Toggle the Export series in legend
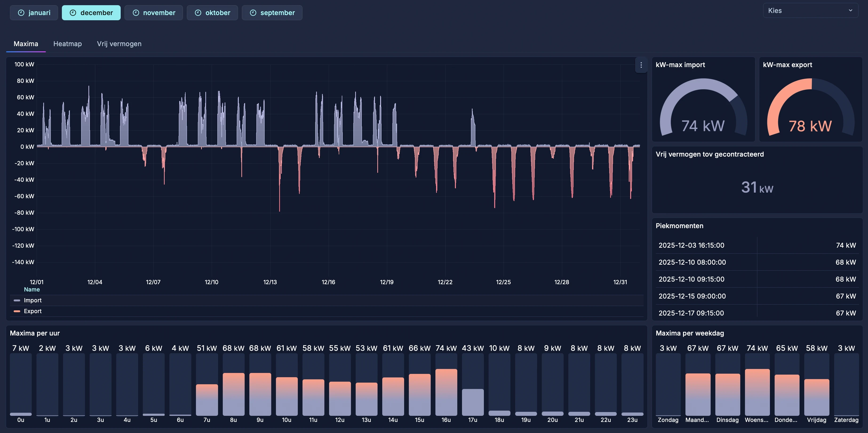The image size is (868, 433). click(33, 311)
